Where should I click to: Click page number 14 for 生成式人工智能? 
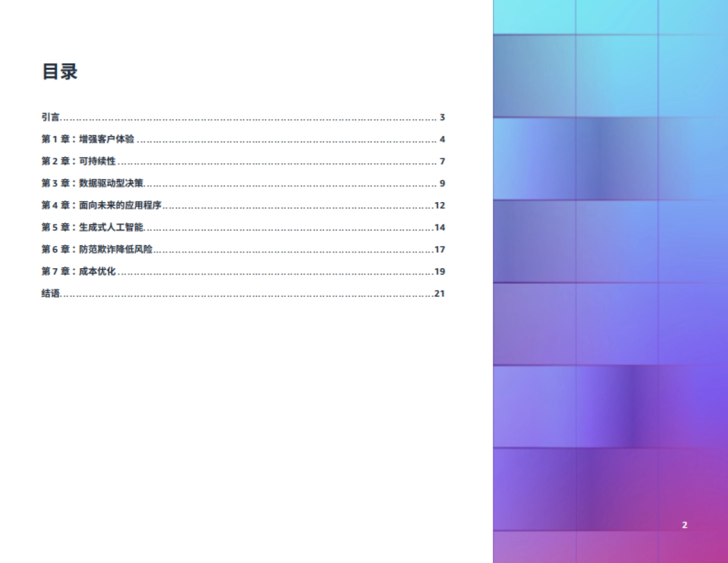(x=440, y=228)
